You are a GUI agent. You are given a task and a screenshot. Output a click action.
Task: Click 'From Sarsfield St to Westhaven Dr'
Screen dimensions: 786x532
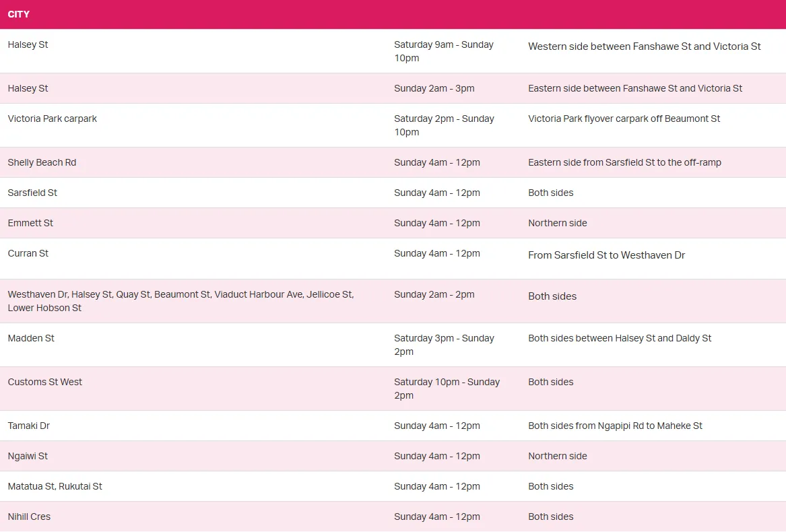click(x=607, y=255)
